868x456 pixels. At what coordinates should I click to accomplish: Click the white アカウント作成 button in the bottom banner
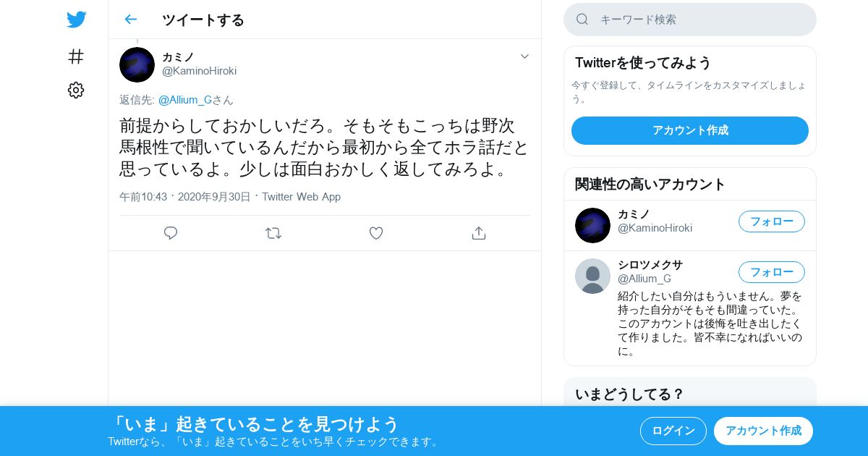[763, 431]
